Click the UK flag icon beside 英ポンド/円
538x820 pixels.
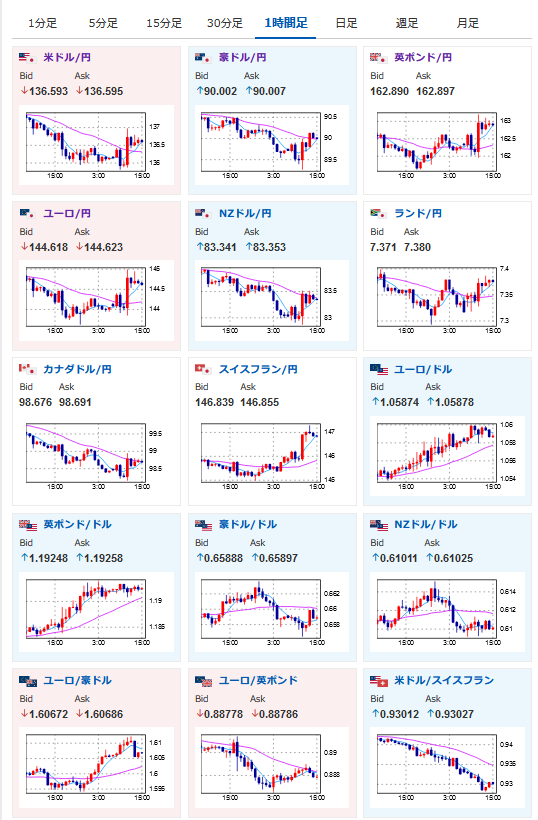379,58
